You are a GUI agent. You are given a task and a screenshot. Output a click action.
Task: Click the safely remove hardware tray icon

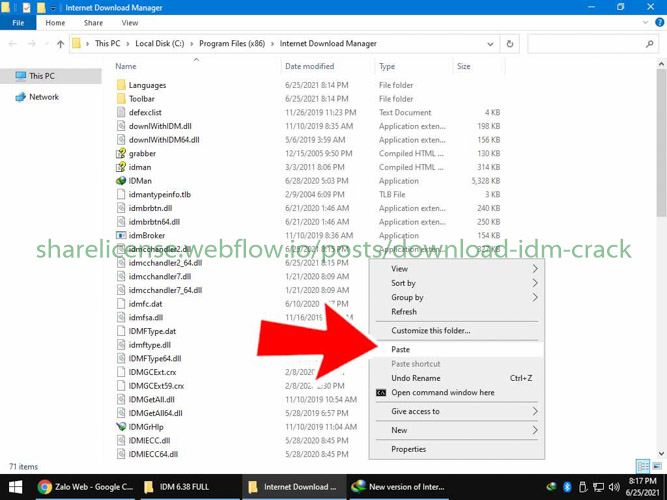(583, 487)
